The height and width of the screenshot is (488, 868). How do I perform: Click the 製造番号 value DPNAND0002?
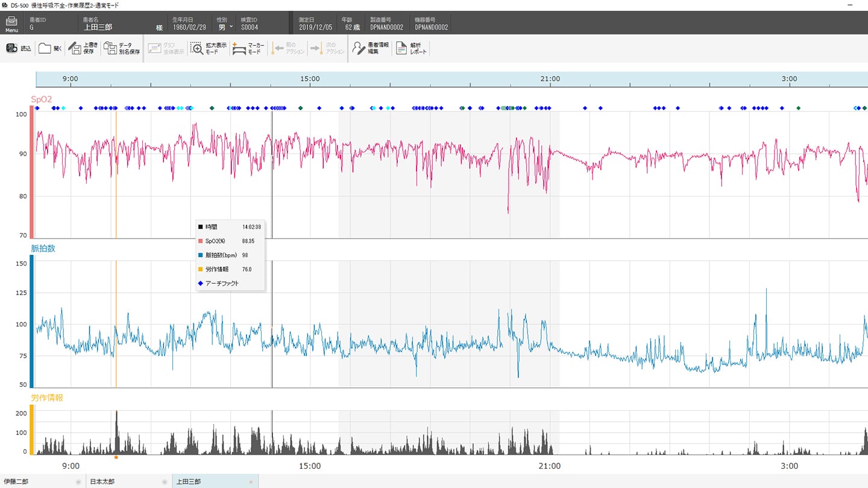coord(387,27)
